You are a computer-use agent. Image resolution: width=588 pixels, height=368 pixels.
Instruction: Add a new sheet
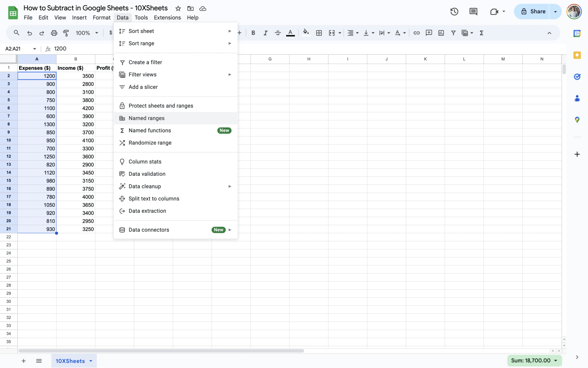pyautogui.click(x=24, y=361)
